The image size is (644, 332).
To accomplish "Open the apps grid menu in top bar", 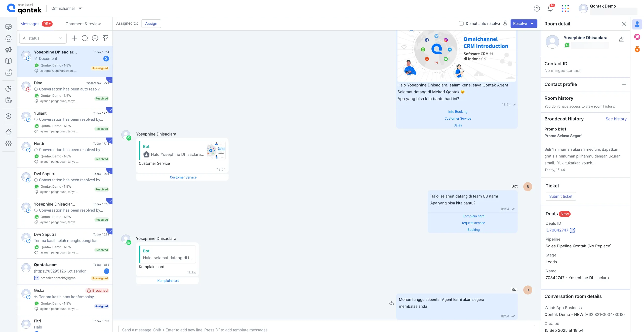I will coord(566,8).
